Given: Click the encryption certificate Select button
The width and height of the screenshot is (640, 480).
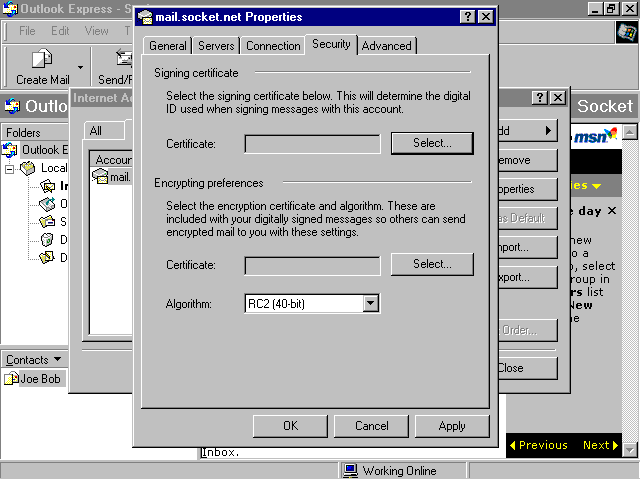Looking at the screenshot, I should 432,264.
